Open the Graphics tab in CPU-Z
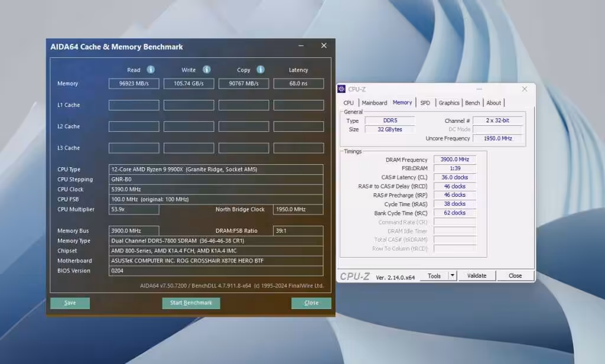The height and width of the screenshot is (364, 605). pos(449,102)
